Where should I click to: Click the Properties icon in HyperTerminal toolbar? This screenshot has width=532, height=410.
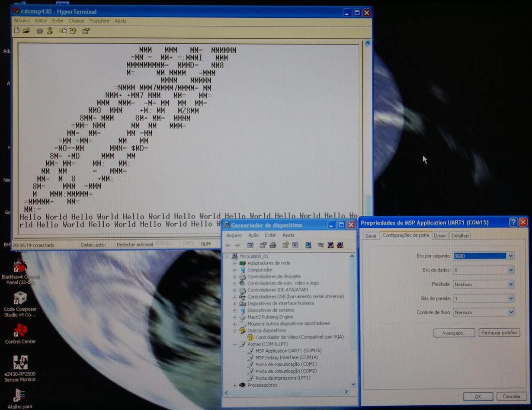[x=86, y=31]
